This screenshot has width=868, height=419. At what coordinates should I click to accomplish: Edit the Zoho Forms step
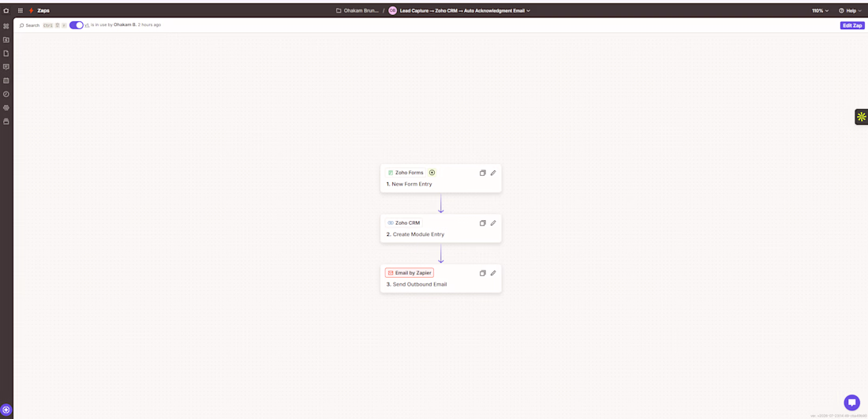[x=493, y=173]
